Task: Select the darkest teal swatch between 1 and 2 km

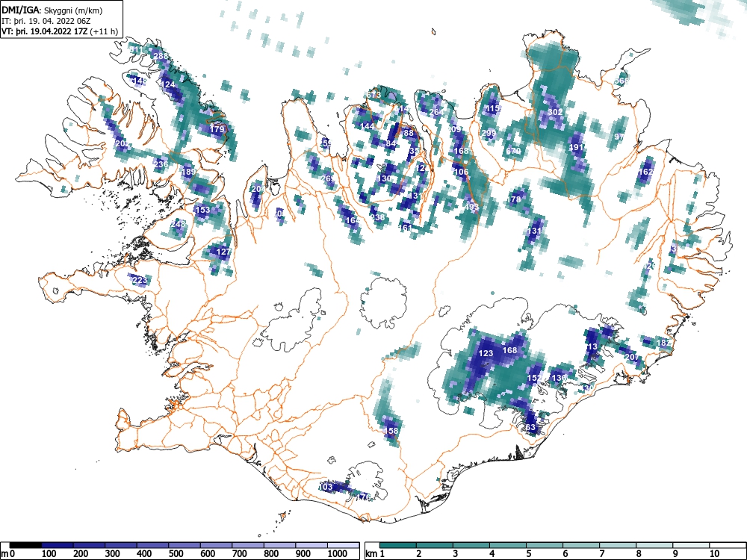Action: pos(398,545)
